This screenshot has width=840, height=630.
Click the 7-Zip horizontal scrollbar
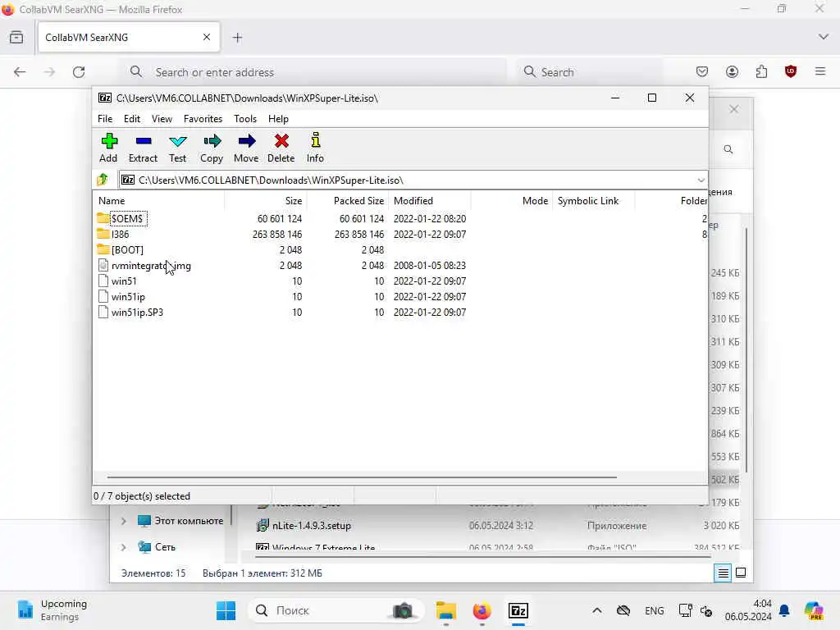tap(362, 477)
